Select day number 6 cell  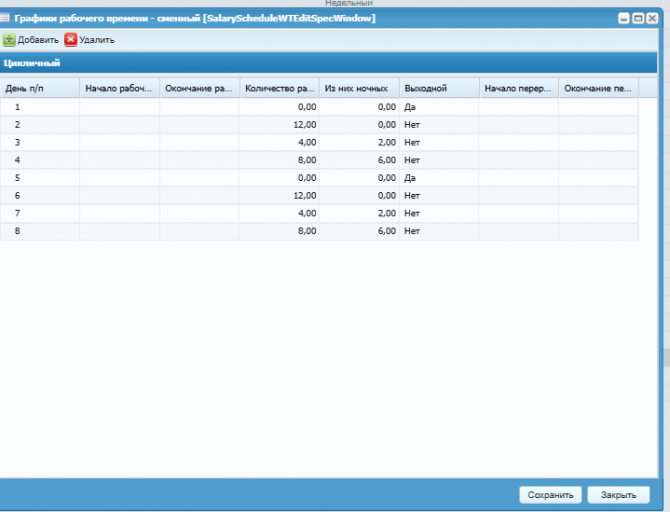click(40, 195)
